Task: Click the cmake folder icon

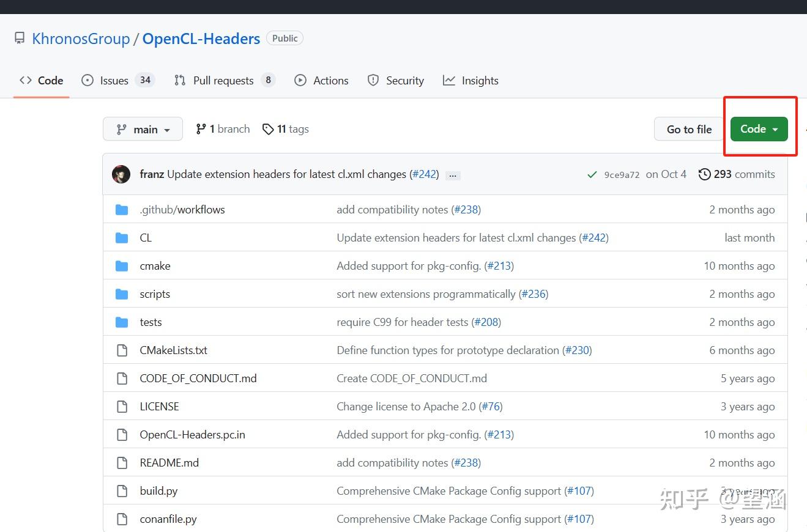Action: click(x=122, y=266)
